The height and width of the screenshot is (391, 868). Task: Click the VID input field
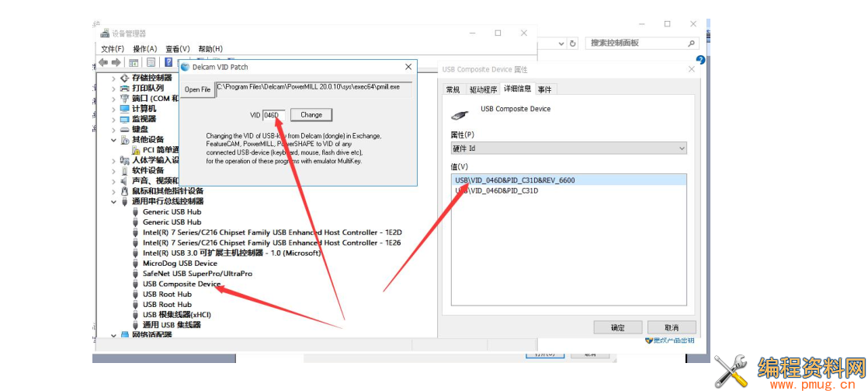[x=274, y=115]
